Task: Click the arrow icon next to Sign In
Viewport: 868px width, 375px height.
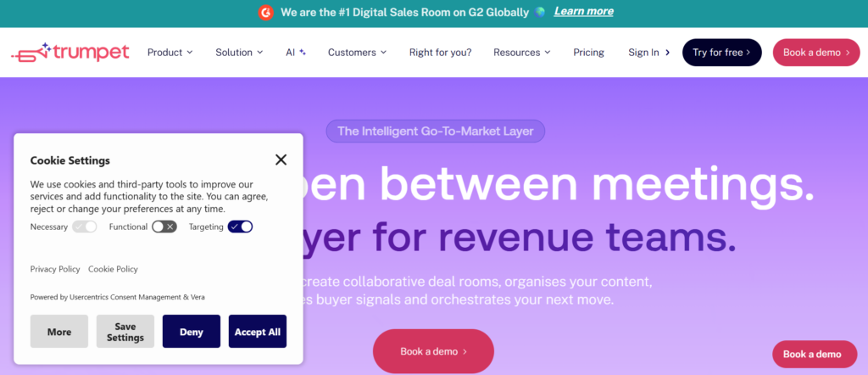Action: pyautogui.click(x=667, y=53)
